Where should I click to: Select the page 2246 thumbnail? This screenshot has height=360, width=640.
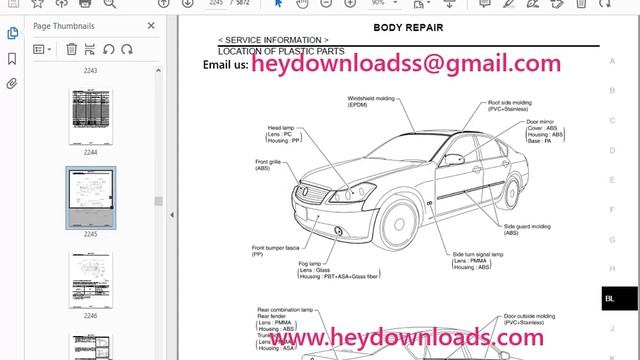[91, 280]
